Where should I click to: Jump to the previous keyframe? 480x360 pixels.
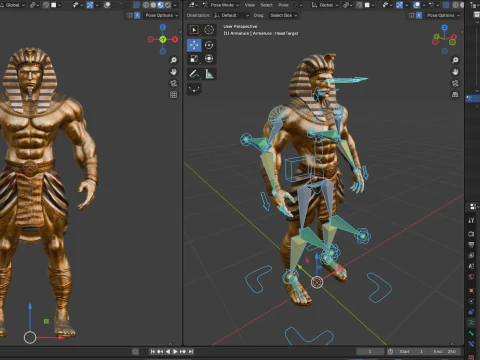coord(160,351)
